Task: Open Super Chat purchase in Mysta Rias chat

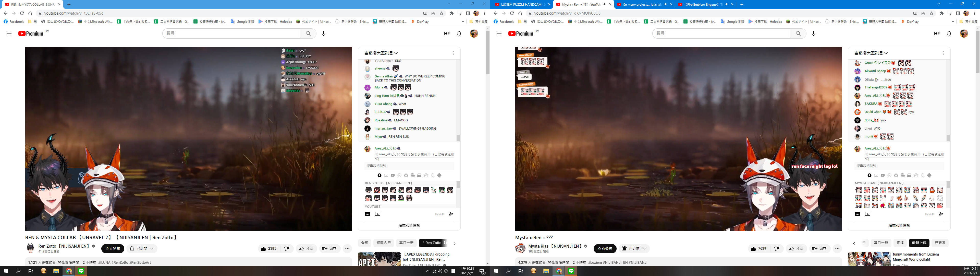Action: click(x=867, y=214)
